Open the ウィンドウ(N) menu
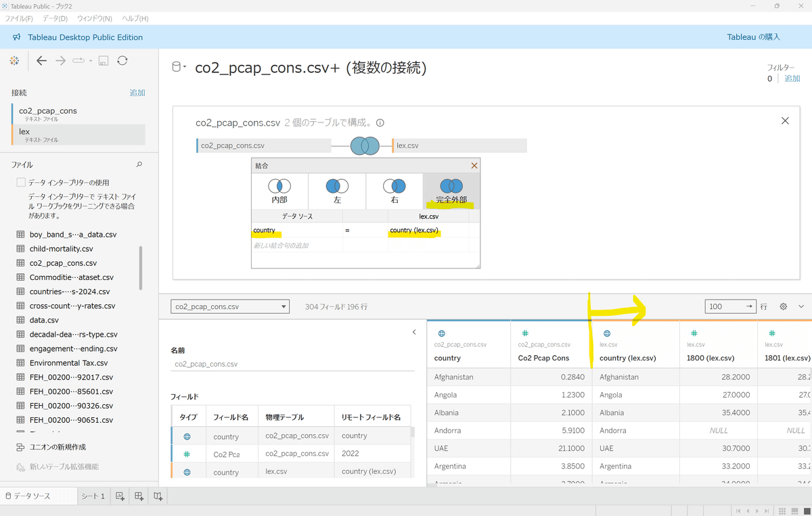 click(x=95, y=18)
